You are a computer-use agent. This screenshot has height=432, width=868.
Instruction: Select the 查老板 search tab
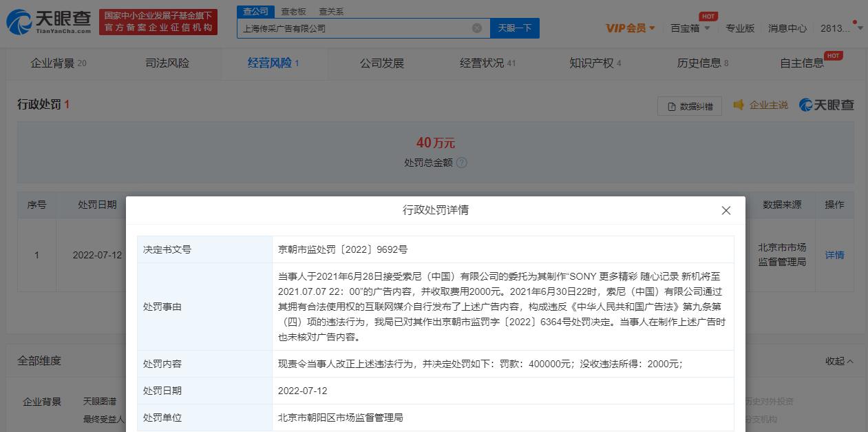pos(294,12)
